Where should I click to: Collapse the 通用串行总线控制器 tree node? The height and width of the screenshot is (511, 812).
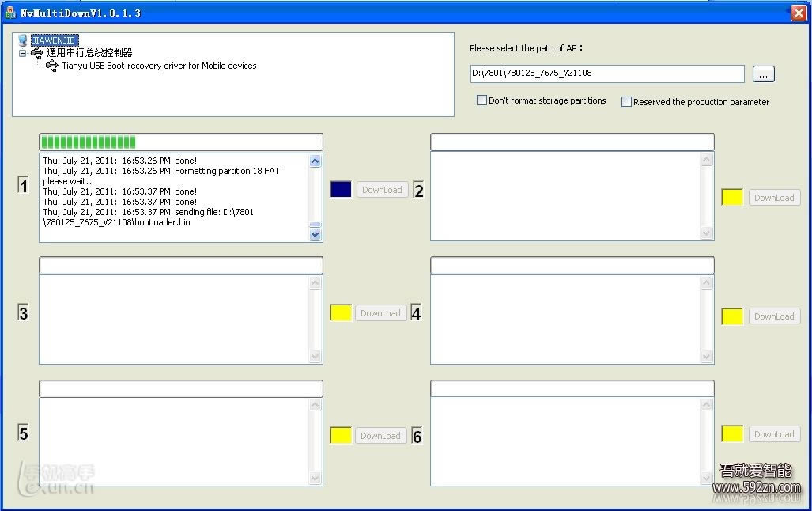point(23,53)
